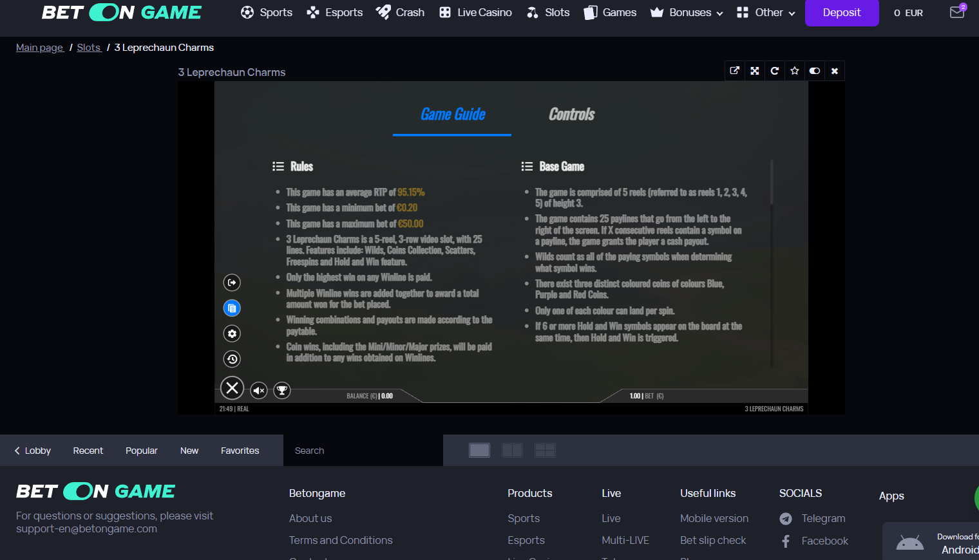
Task: Switch to the Game Guide tab
Action: (453, 115)
